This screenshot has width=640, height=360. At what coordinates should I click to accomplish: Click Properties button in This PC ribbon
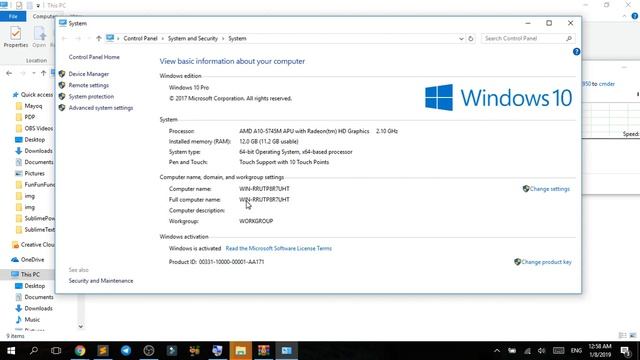(16, 37)
